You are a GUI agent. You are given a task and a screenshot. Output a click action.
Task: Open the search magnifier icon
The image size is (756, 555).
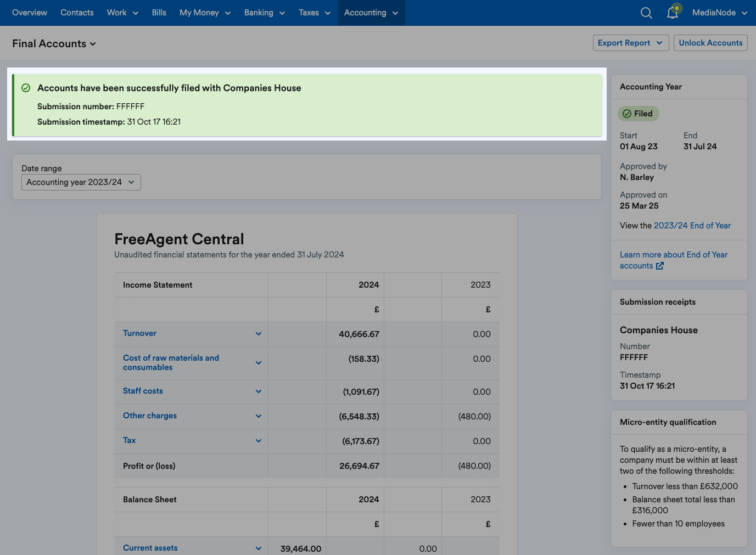[646, 13]
